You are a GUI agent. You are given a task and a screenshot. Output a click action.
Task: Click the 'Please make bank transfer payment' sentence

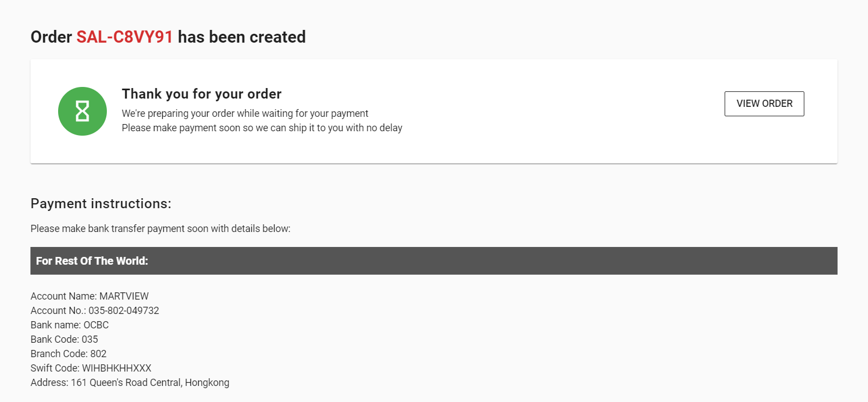(x=160, y=229)
